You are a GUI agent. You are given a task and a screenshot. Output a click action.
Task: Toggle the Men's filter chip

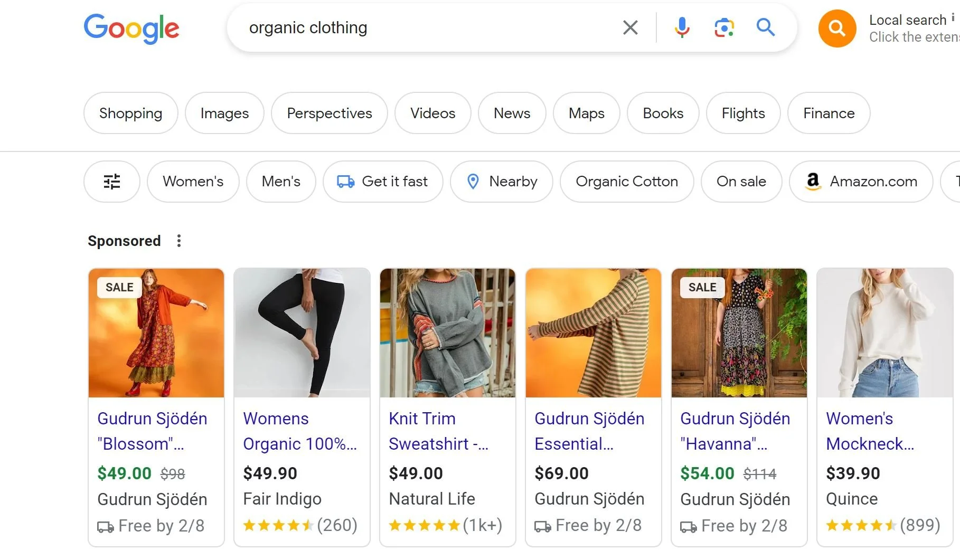(x=281, y=182)
